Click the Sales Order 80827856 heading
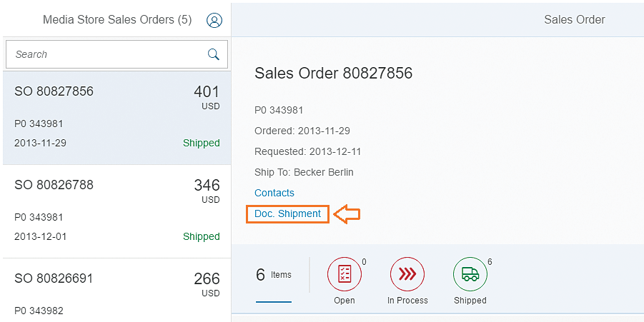The width and height of the screenshot is (644, 322). coord(333,74)
